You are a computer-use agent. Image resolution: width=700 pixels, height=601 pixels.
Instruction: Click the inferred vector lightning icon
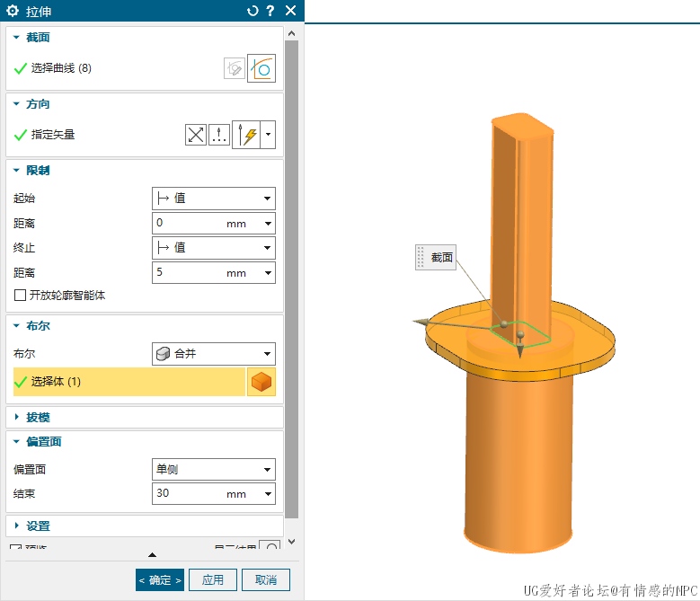click(x=247, y=135)
